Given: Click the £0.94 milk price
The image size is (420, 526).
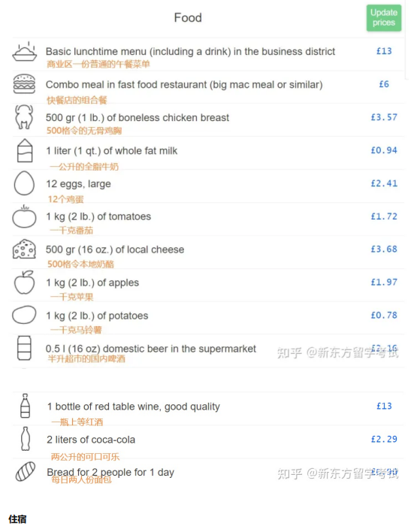Looking at the screenshot, I should (x=384, y=150).
